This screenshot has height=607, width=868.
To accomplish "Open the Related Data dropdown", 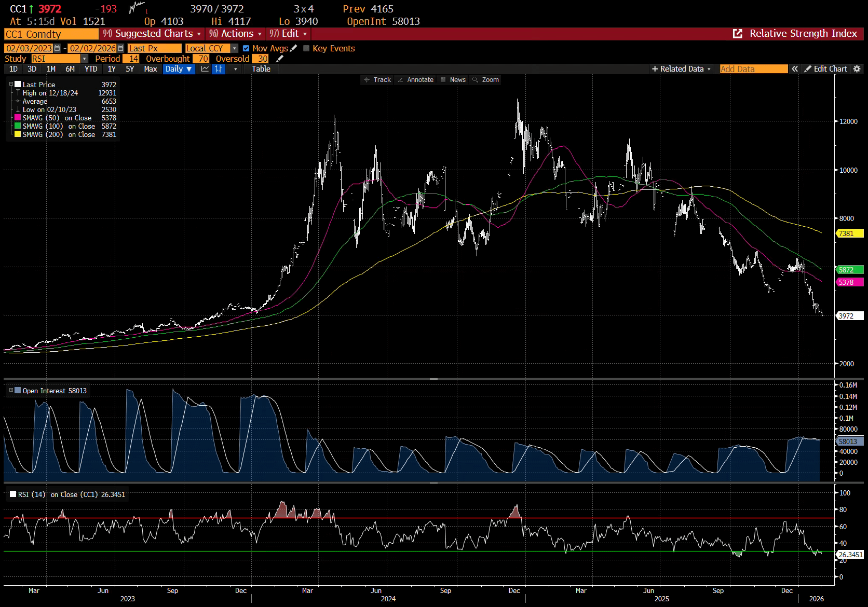I will pyautogui.click(x=681, y=69).
